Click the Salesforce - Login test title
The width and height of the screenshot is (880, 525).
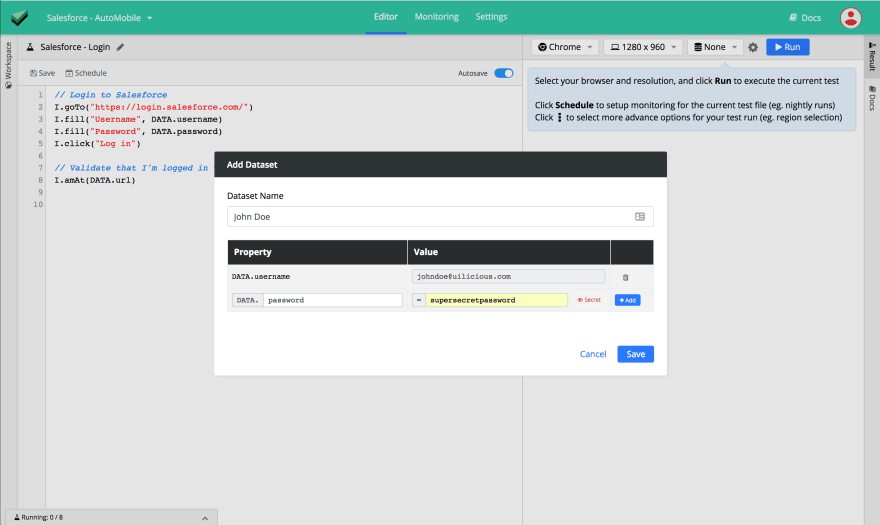tap(75, 47)
